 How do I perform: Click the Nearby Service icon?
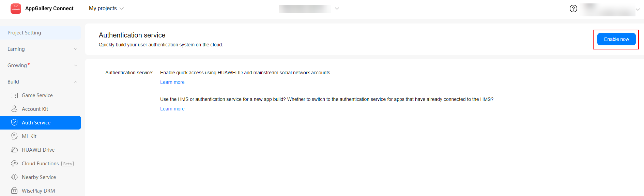tap(14, 177)
